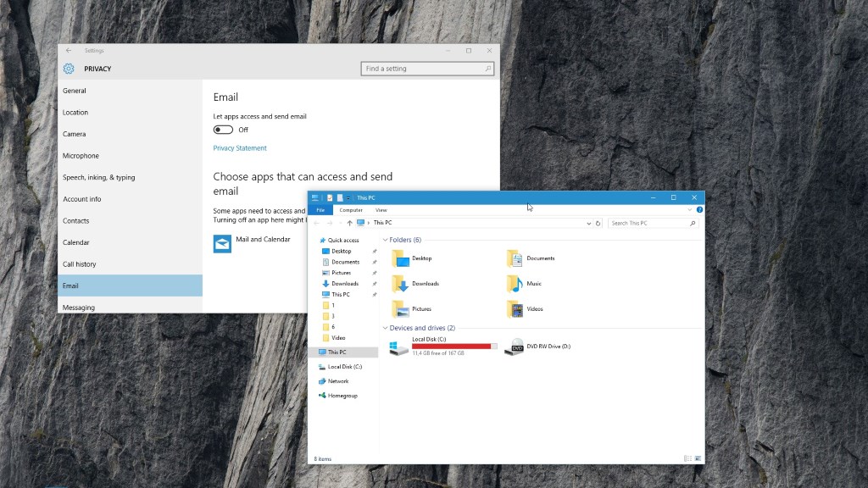Select the Local Disk (C:) drive icon
This screenshot has width=868, height=488.
(x=398, y=347)
